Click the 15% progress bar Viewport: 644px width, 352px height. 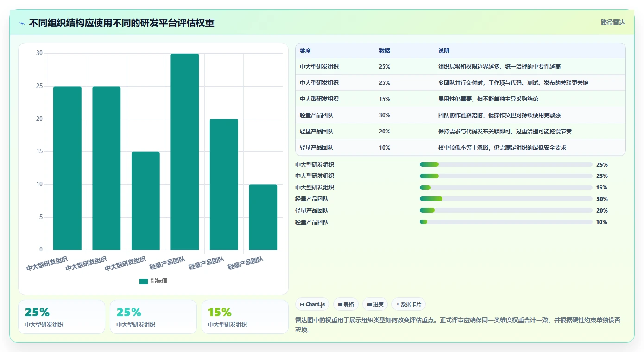506,188
